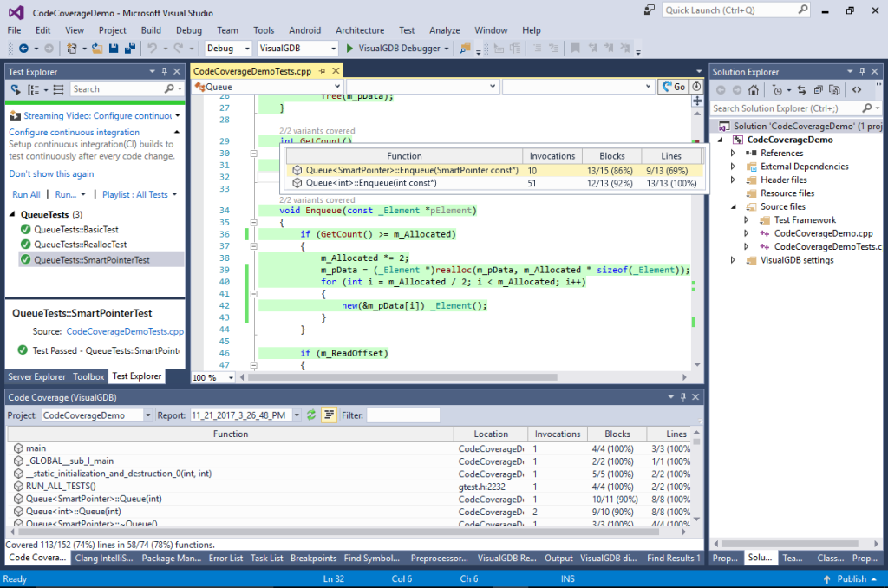Collapse the Source files node
The image size is (888, 588).
[x=733, y=208]
